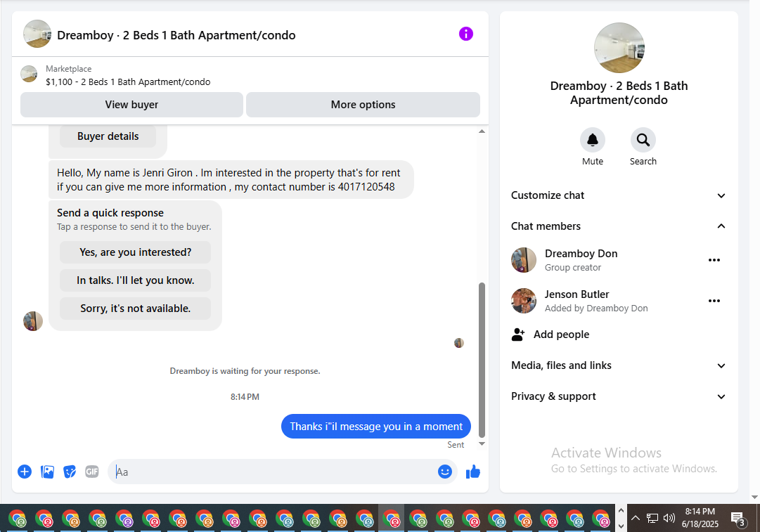Click the View buyer button

click(131, 105)
